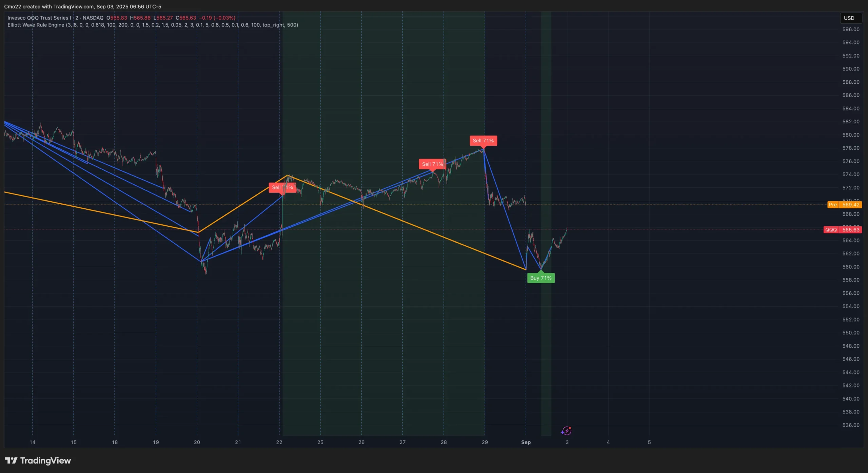This screenshot has height=473, width=868.
Task: Click the 28 date label on the time axis
Action: (x=444, y=442)
